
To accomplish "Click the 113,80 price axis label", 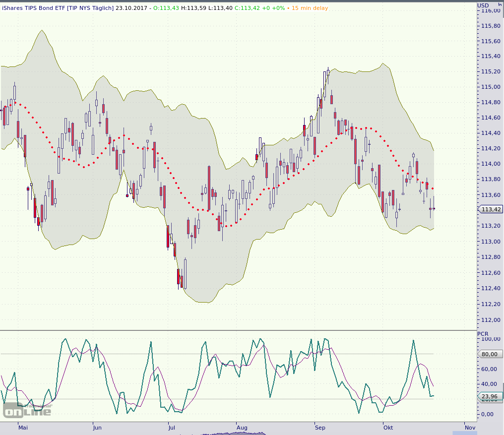I will [x=491, y=179].
